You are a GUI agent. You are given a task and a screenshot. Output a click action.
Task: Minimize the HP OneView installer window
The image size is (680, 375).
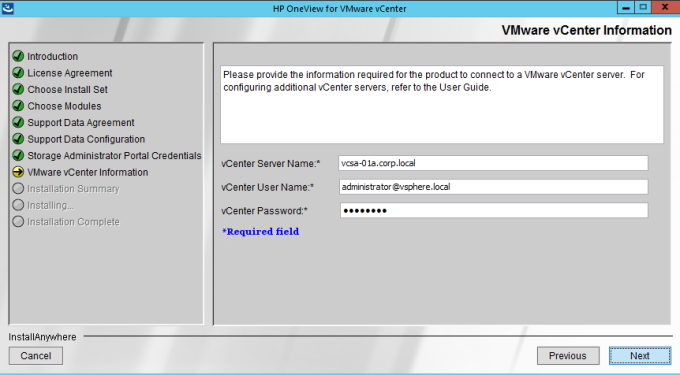click(x=626, y=7)
